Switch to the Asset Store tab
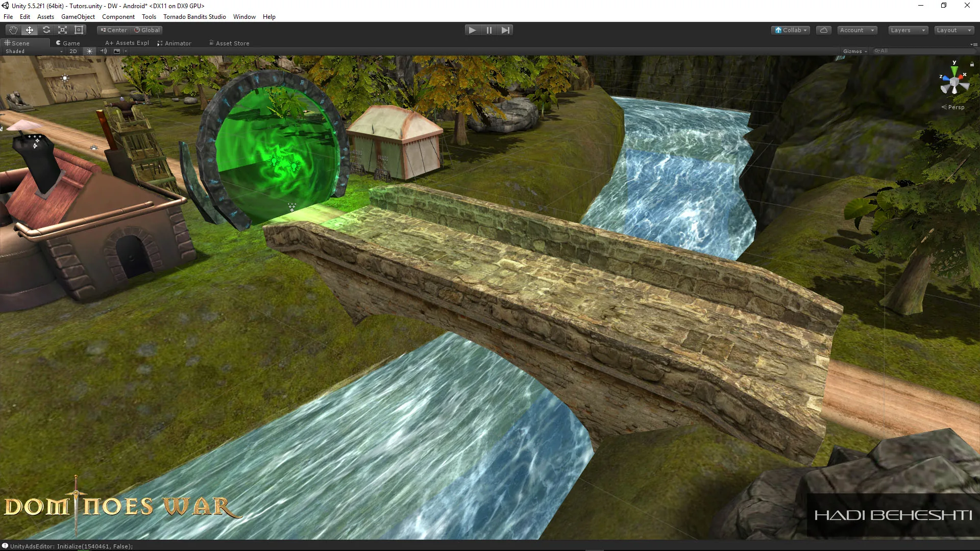 pos(229,43)
